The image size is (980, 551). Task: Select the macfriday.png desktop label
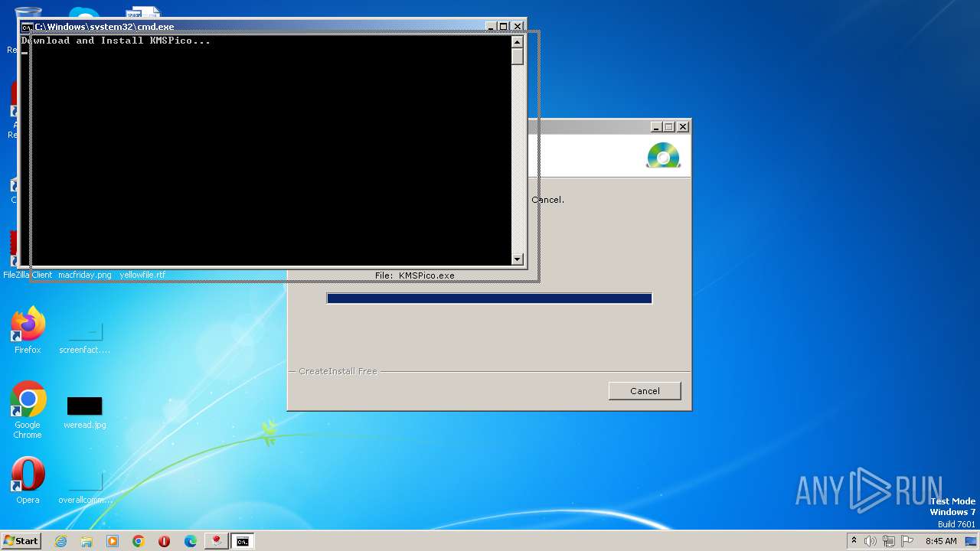(85, 275)
